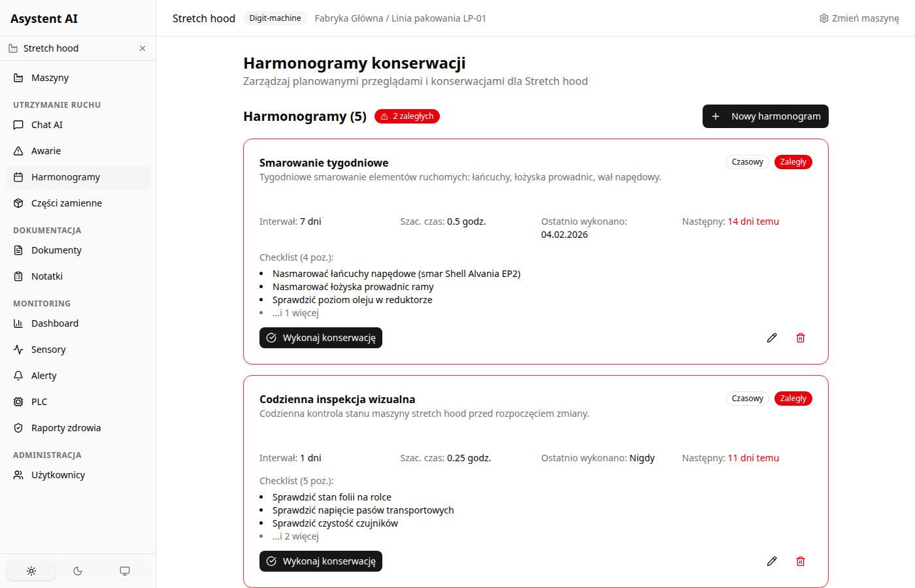Open Zmień maszynę to change machine

tap(859, 19)
